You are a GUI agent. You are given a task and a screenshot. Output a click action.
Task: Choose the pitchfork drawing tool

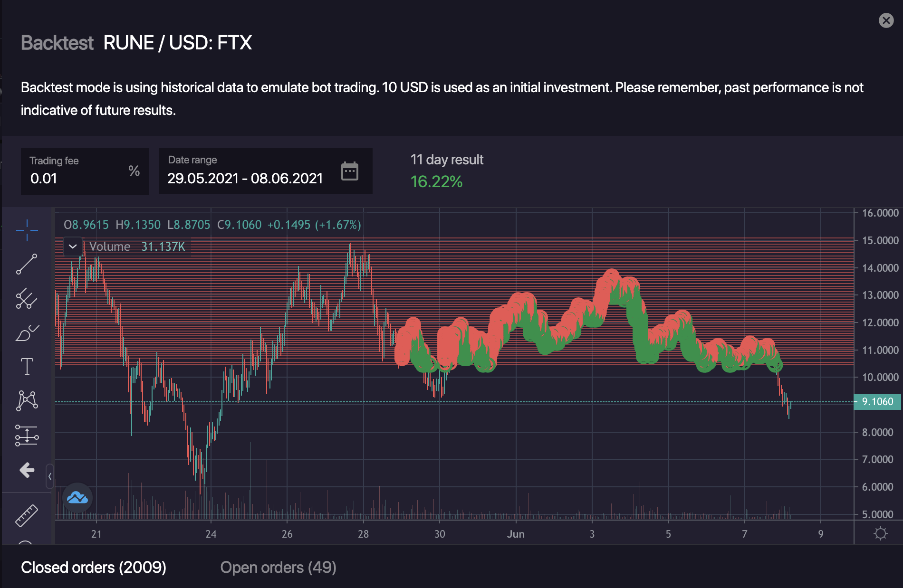pos(27,299)
